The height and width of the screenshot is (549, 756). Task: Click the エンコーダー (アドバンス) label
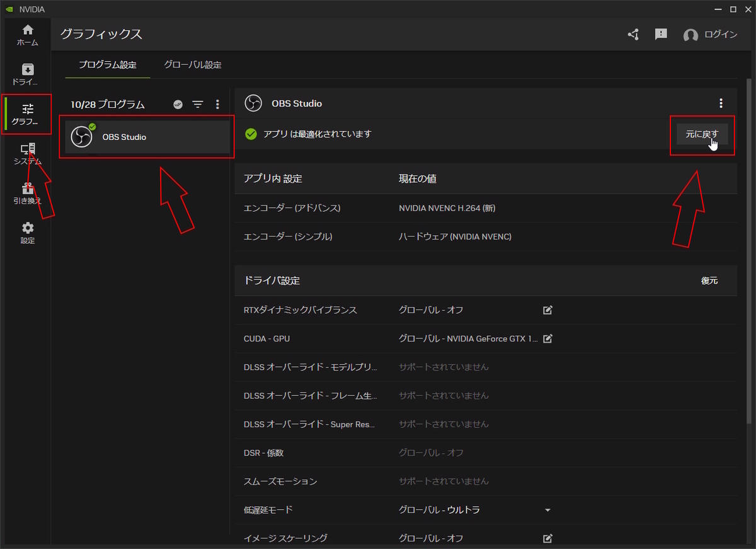[x=292, y=208]
